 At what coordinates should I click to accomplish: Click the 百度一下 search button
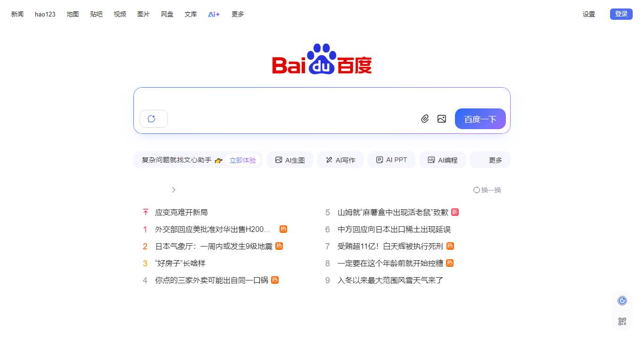click(x=480, y=119)
